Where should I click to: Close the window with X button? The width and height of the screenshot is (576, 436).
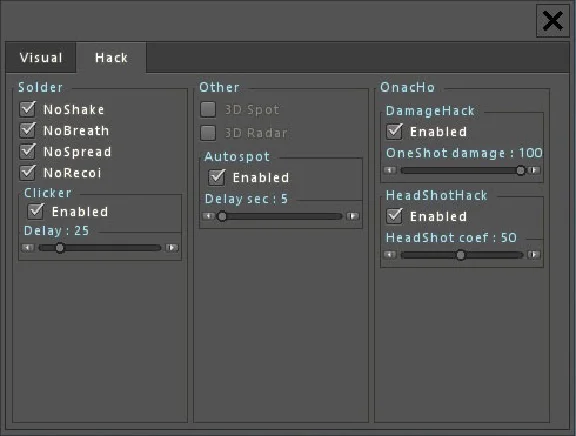tap(552, 21)
